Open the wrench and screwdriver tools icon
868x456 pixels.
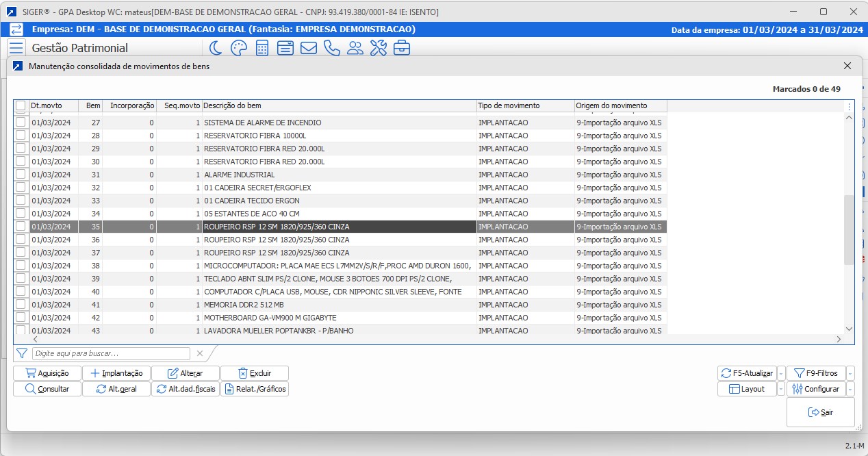(378, 48)
